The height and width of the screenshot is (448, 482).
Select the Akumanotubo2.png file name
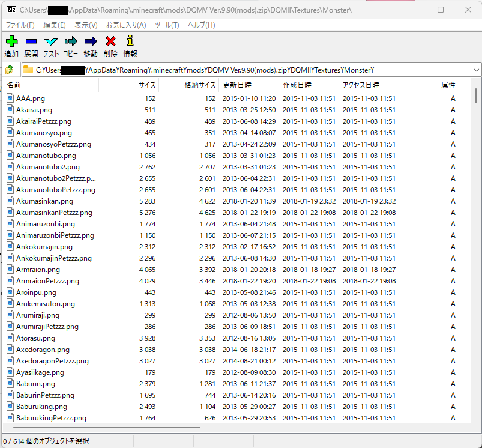point(48,167)
